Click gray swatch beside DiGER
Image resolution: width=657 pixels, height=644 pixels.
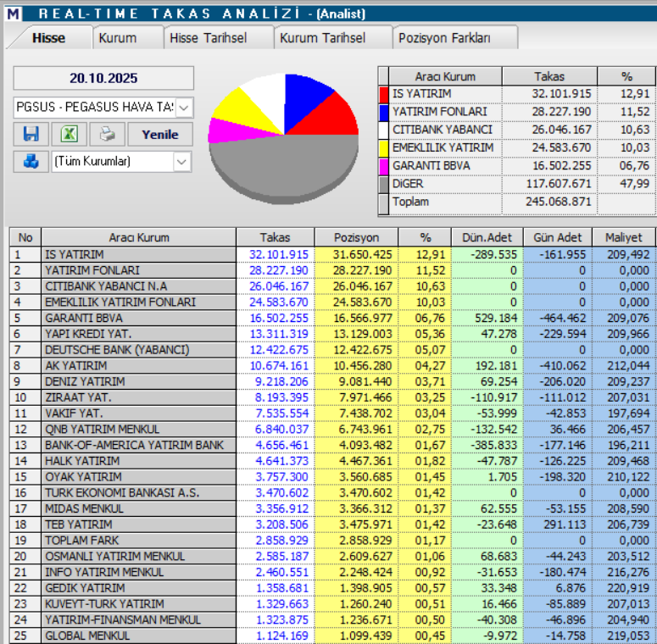(x=384, y=184)
